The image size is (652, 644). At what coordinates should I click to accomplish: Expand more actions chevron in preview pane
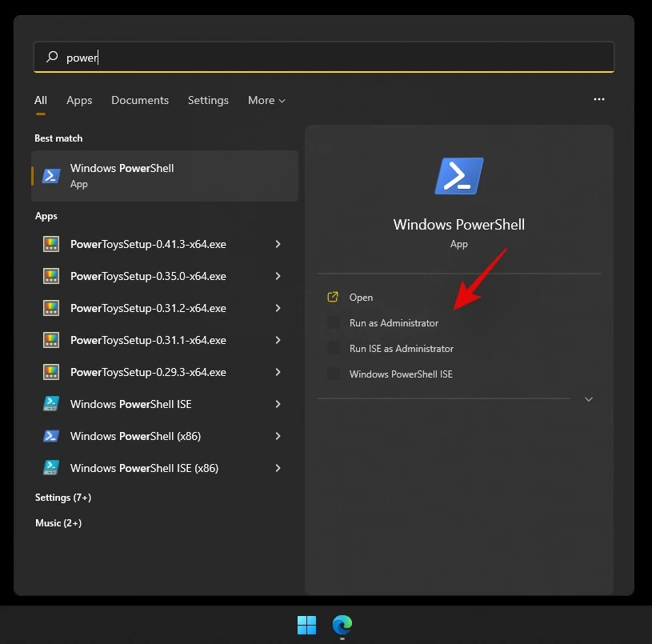[589, 399]
